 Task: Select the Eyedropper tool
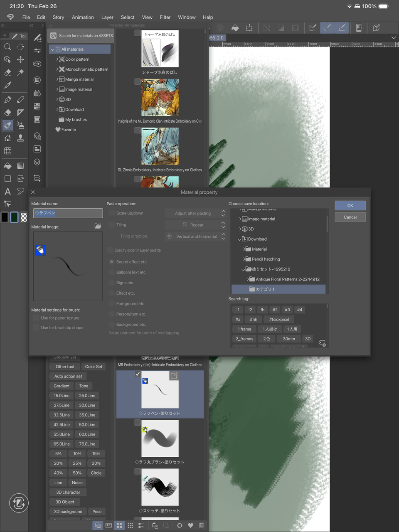click(7, 85)
